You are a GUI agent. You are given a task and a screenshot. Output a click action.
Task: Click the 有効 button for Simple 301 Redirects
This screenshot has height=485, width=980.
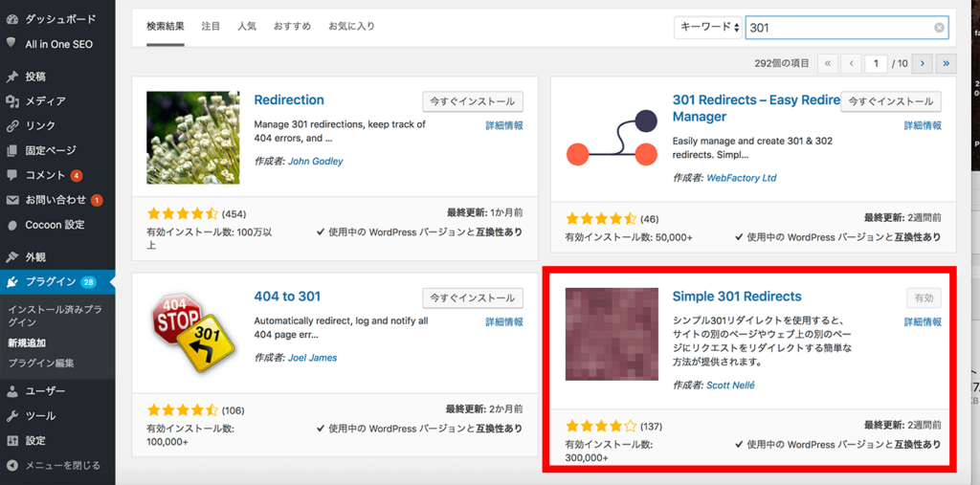tap(924, 298)
